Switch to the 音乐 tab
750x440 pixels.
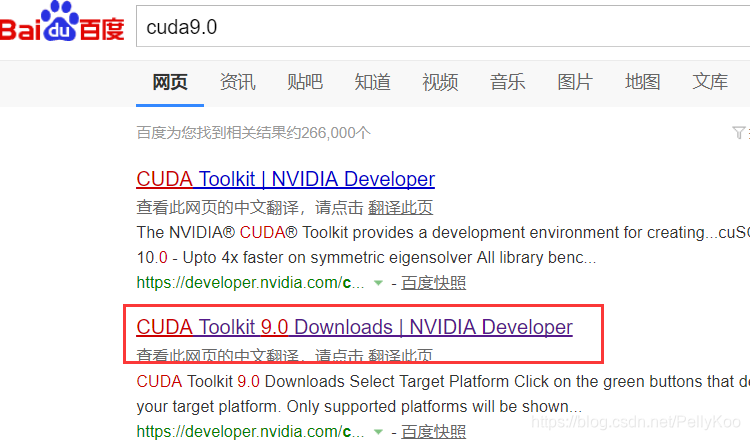(507, 82)
